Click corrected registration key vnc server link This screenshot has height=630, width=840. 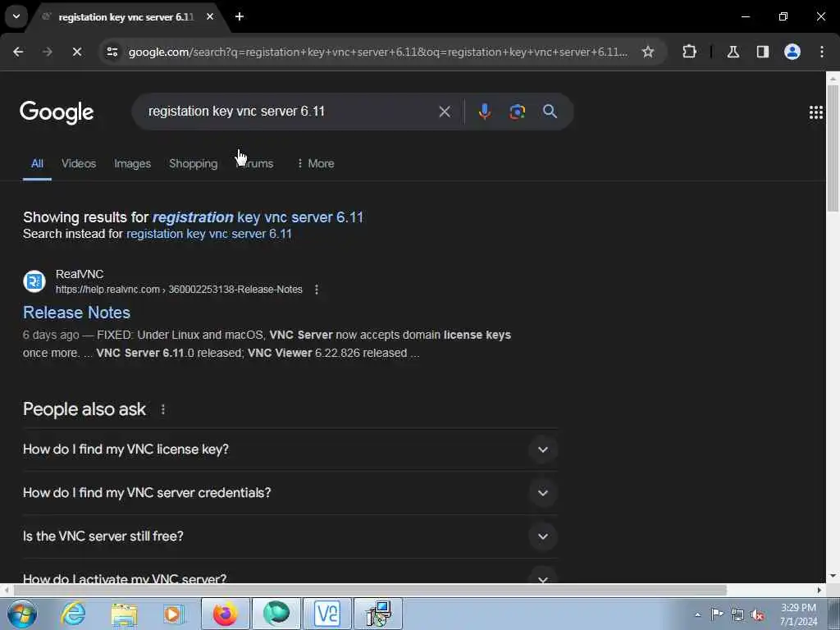tap(258, 217)
